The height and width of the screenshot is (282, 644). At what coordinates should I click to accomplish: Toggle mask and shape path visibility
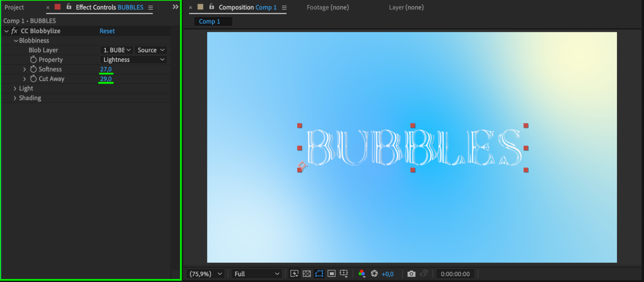319,274
